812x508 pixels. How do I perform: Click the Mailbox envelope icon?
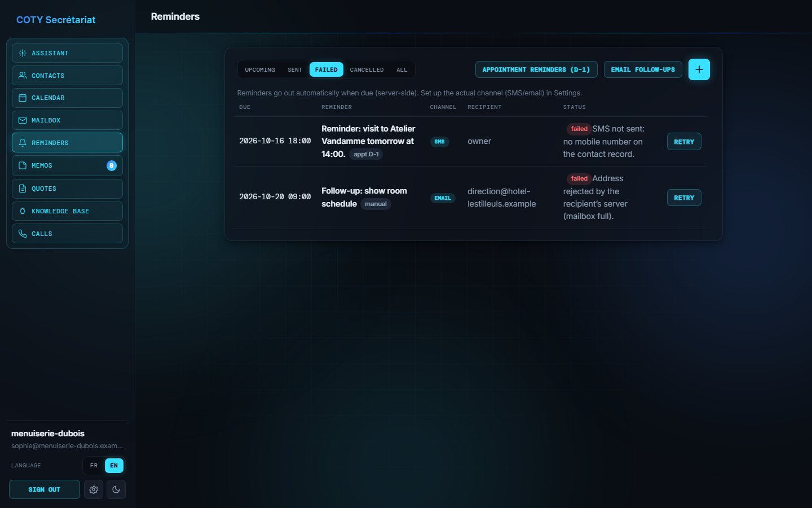click(x=23, y=120)
